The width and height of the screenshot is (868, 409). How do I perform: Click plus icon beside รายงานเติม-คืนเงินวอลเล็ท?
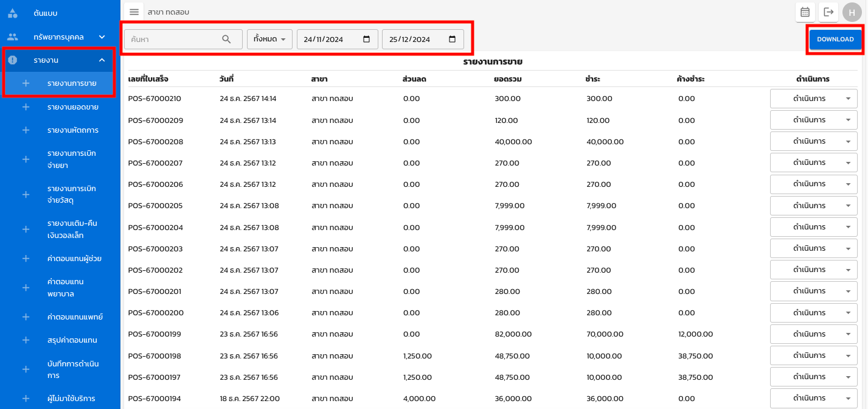[x=26, y=229]
